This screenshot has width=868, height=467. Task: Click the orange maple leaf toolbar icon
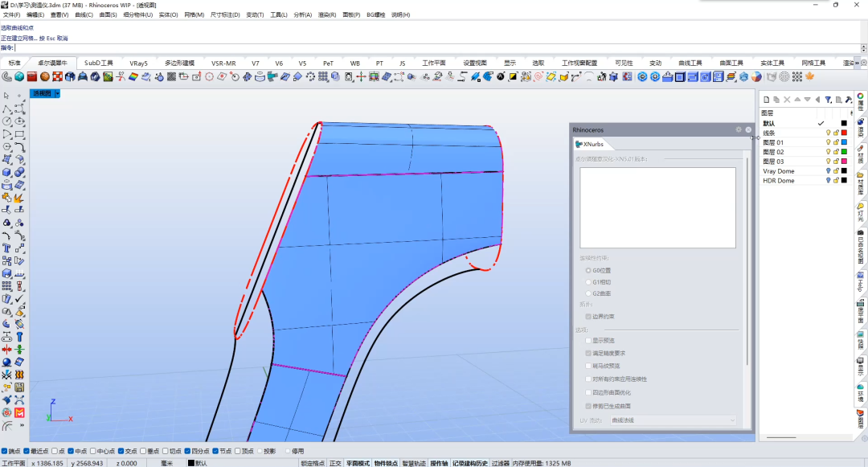(810, 77)
